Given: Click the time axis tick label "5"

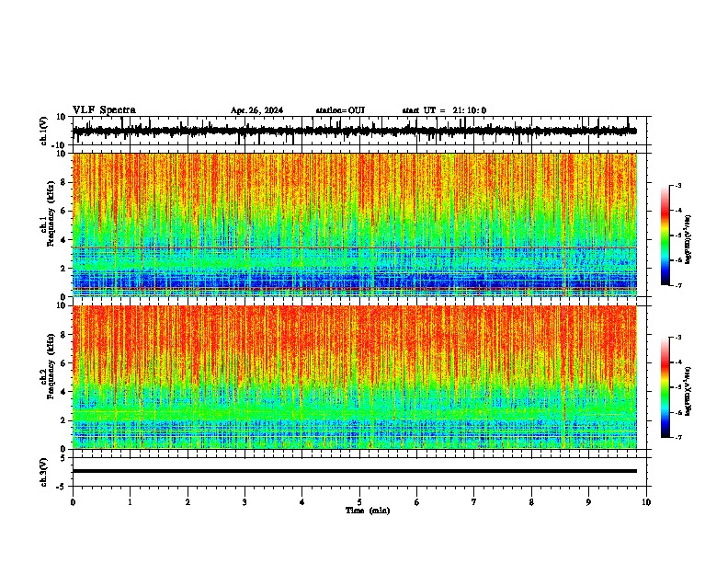Looking at the screenshot, I should click(x=359, y=502).
